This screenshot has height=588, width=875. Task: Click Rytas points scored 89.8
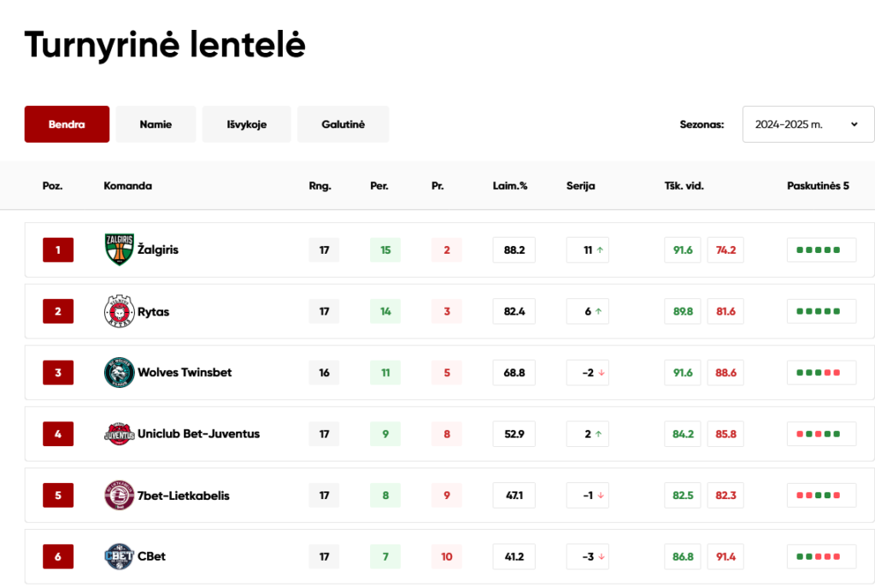[x=683, y=311]
